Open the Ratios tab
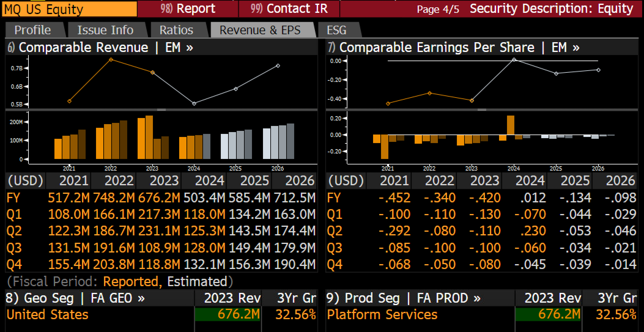Image resolution: width=644 pixels, height=332 pixels. pyautogui.click(x=177, y=30)
